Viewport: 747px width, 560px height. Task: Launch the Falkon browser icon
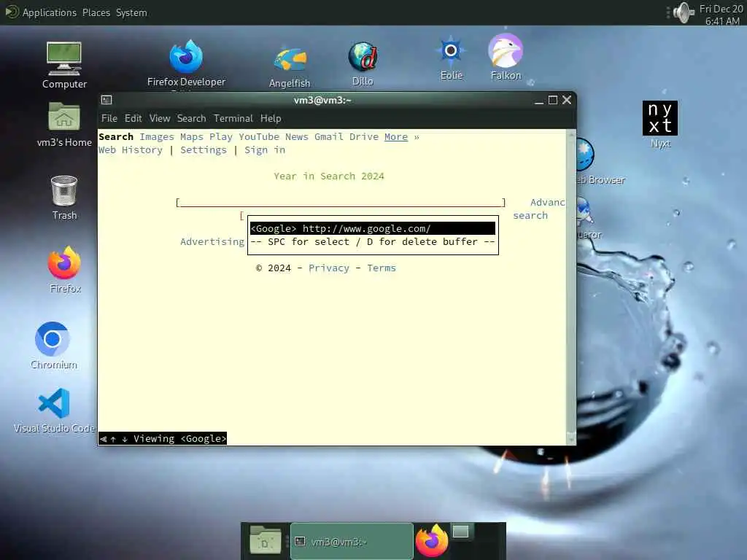(506, 57)
